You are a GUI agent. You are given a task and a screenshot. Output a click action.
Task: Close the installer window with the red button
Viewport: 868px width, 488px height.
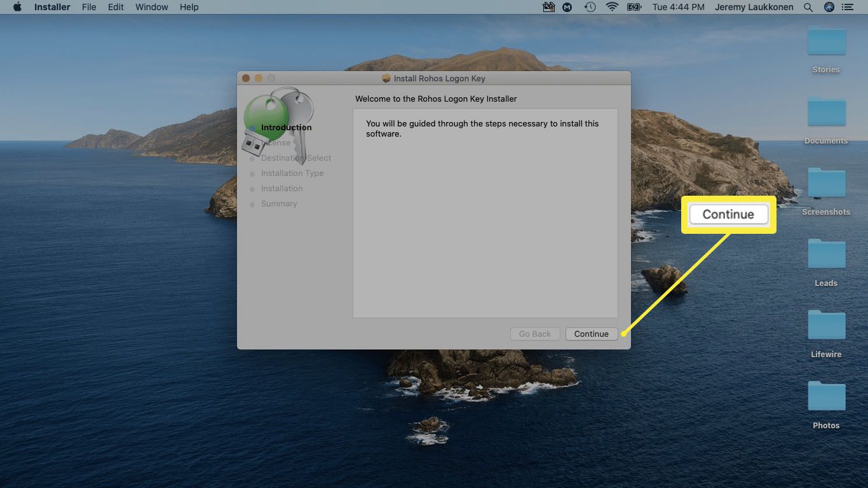tap(246, 78)
